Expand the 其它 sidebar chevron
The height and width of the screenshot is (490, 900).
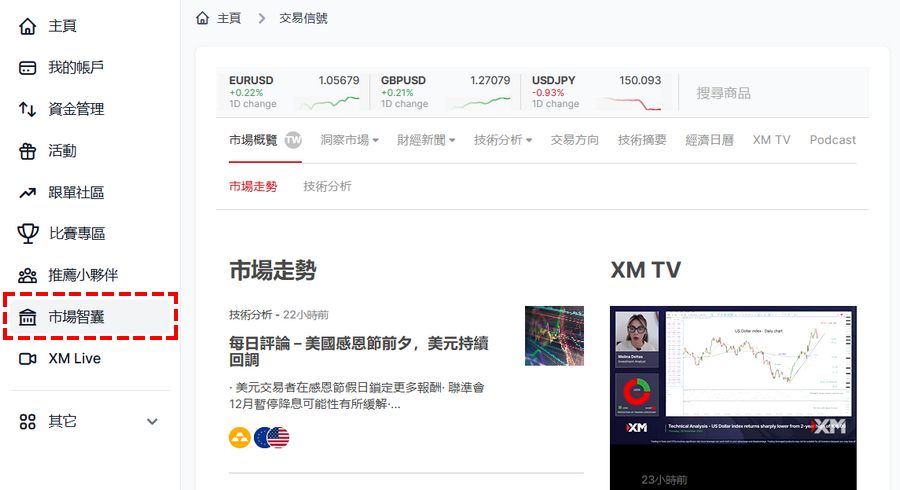pyautogui.click(x=152, y=422)
